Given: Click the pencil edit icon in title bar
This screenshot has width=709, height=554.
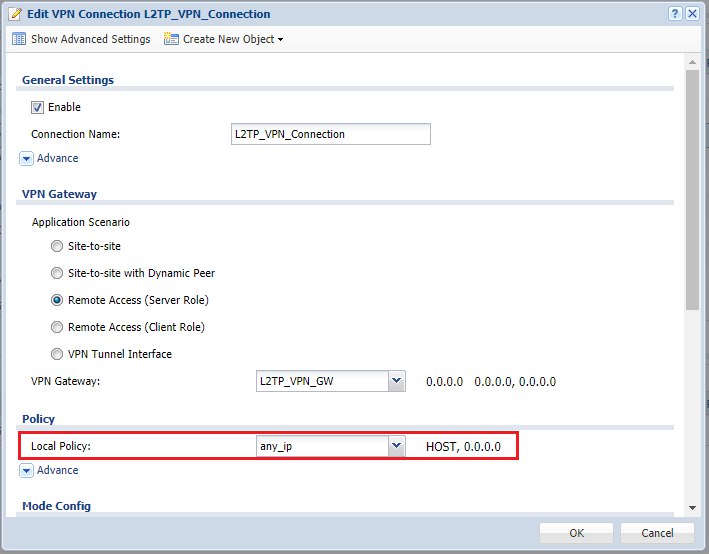Looking at the screenshot, I should point(15,14).
